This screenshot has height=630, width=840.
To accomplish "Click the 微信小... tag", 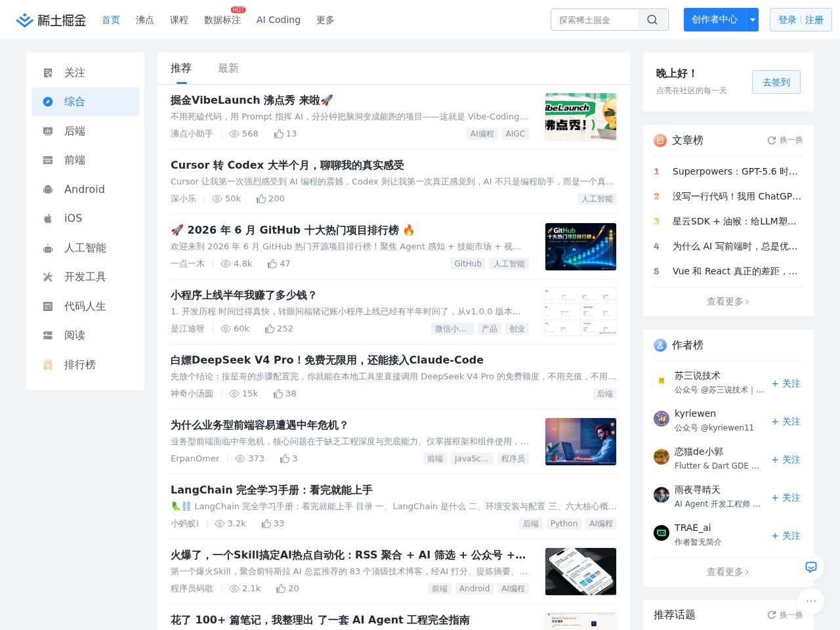I will (451, 329).
